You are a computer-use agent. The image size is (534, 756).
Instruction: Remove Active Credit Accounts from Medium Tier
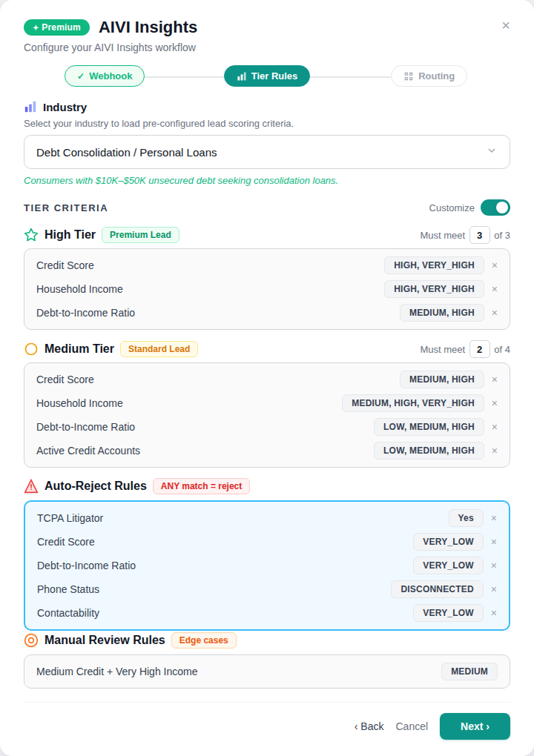(x=494, y=450)
